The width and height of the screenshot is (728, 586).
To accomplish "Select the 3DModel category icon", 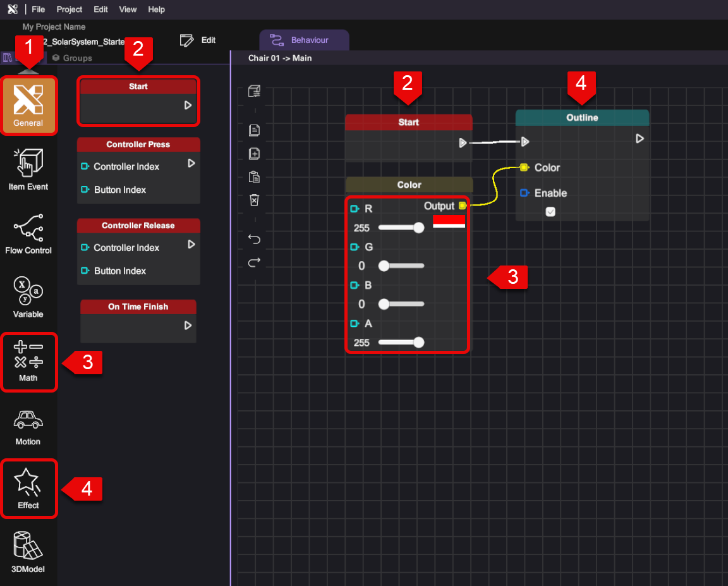I will (x=28, y=552).
